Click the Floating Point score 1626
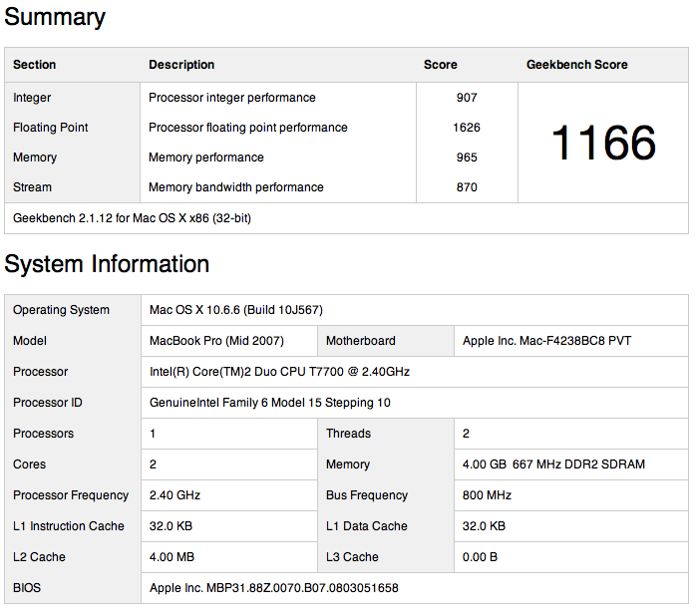Image resolution: width=696 pixels, height=616 pixels. pos(467,128)
